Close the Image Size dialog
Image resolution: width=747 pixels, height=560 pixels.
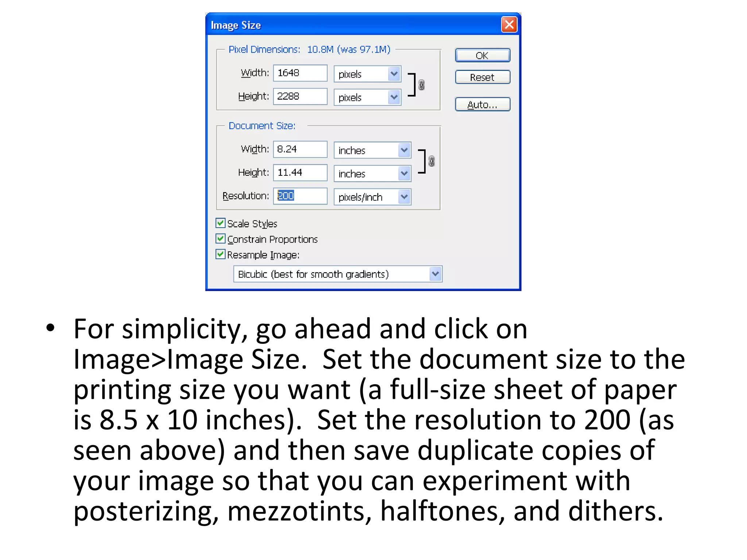[x=509, y=25]
